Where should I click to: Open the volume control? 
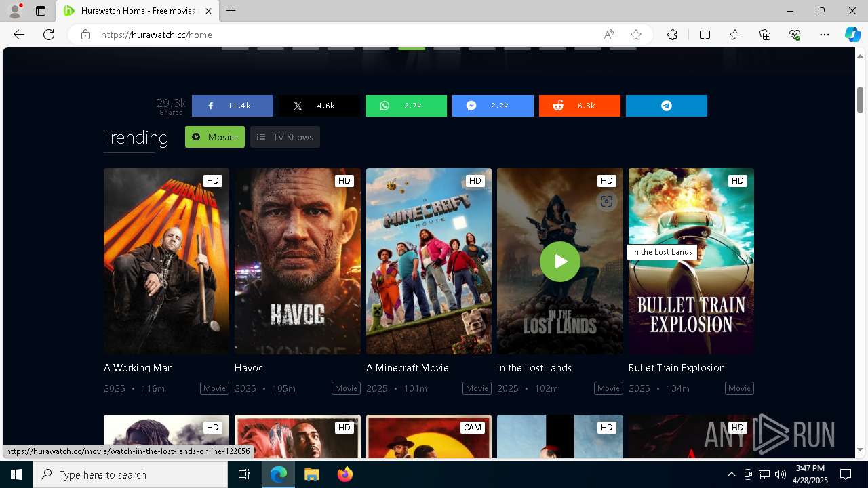pyautogui.click(x=781, y=474)
